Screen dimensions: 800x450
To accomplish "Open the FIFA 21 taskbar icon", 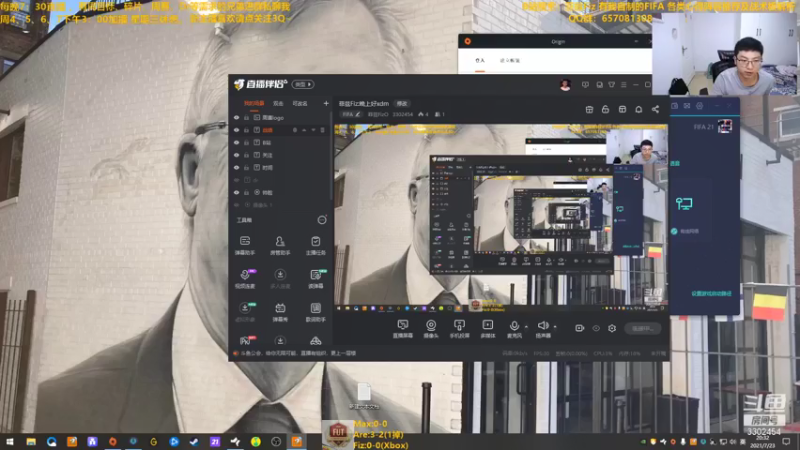I will (215, 442).
